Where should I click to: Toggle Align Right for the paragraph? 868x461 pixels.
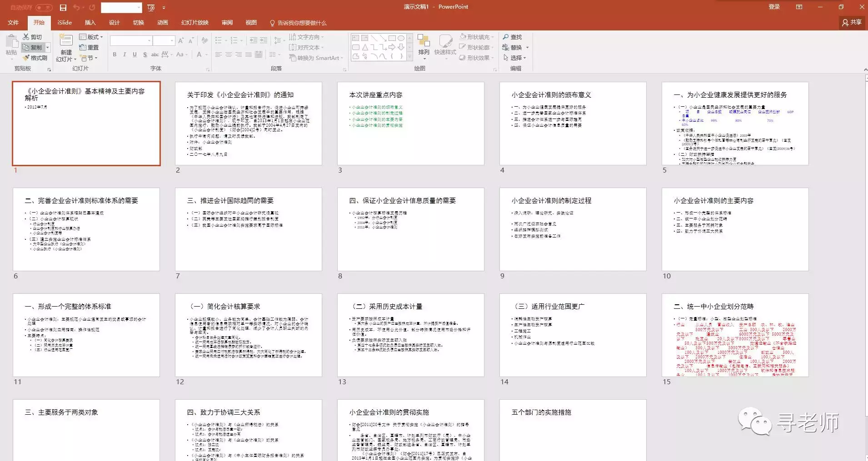pyautogui.click(x=239, y=55)
